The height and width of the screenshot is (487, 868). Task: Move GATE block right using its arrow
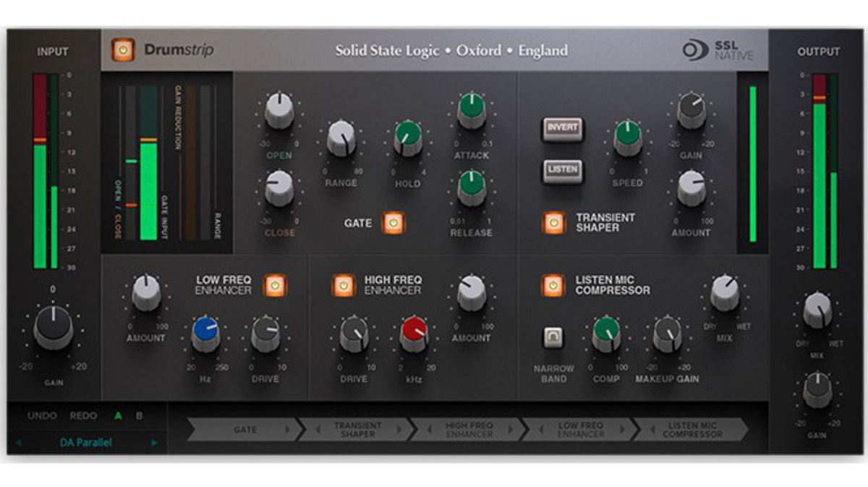click(x=286, y=430)
